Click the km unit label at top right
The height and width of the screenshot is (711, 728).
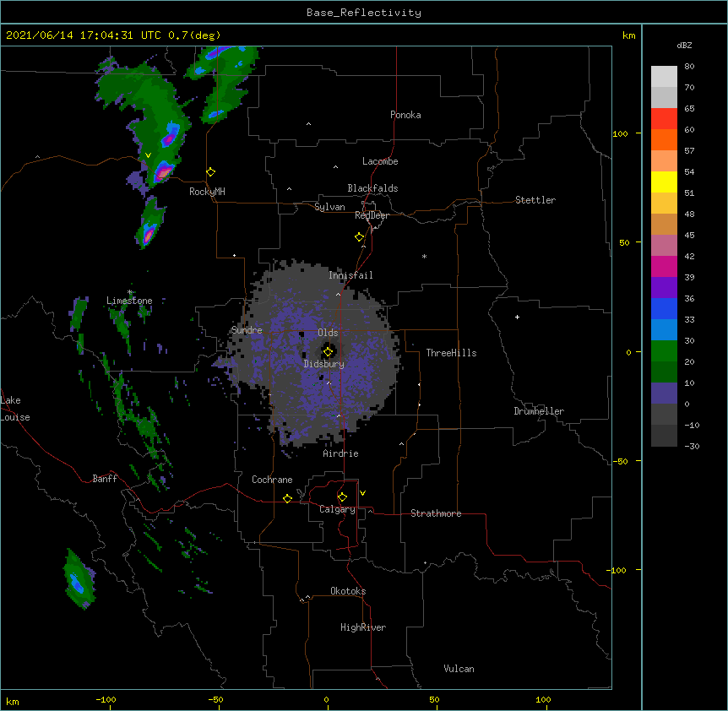tap(628, 35)
